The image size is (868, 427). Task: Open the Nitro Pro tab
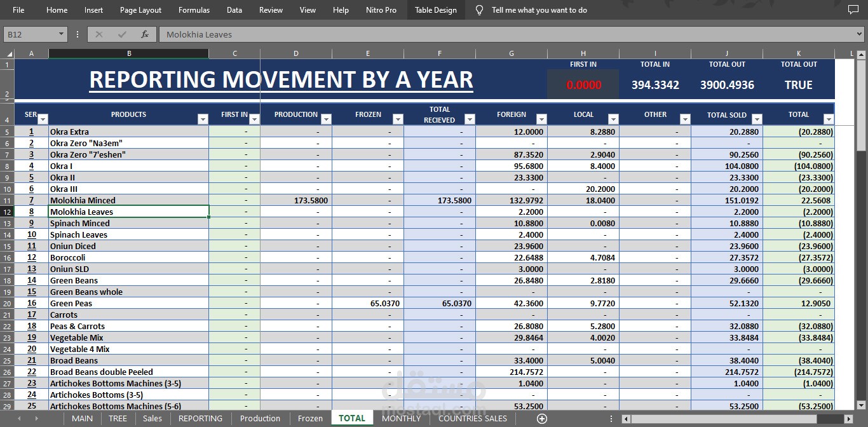tap(381, 10)
